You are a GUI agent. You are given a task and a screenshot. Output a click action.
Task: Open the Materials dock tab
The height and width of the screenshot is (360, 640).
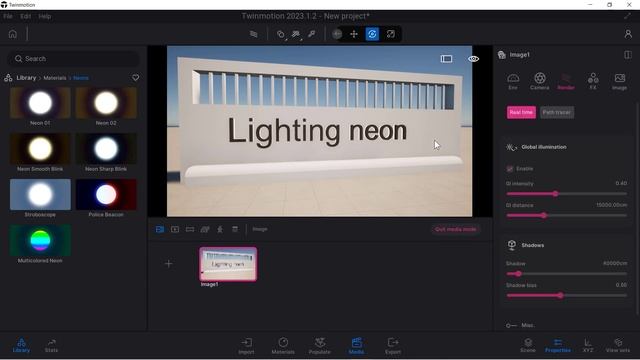point(283,345)
